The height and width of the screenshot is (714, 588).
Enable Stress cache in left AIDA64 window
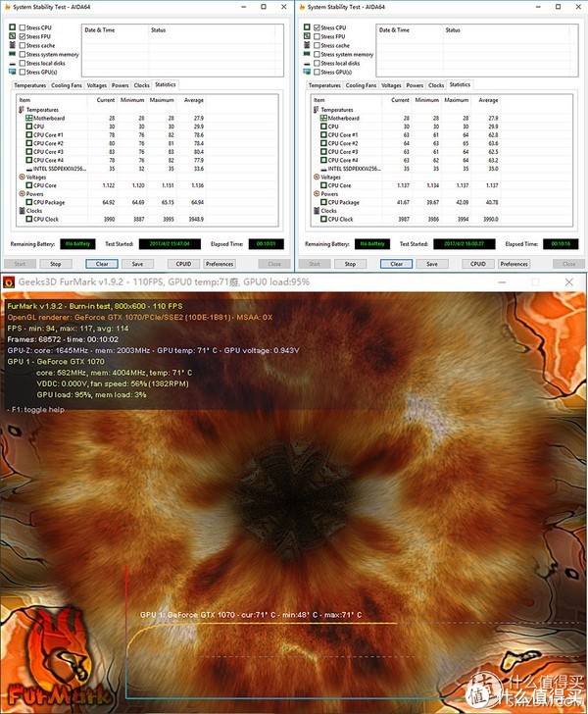click(x=23, y=45)
